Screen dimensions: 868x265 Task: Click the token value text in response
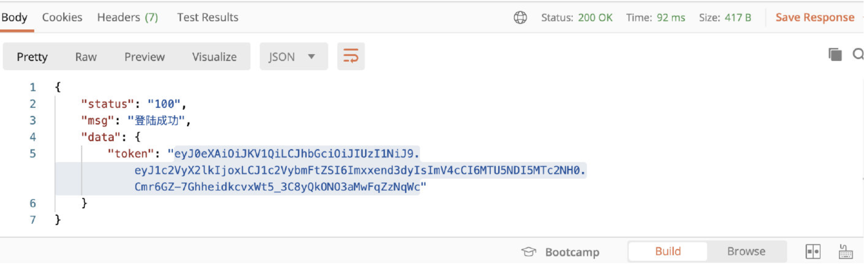pyautogui.click(x=360, y=170)
